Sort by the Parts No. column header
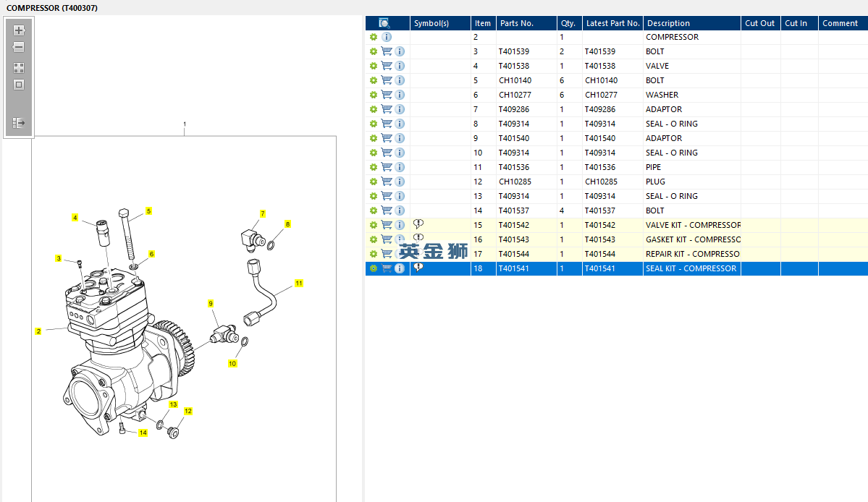The image size is (868, 502). (526, 23)
